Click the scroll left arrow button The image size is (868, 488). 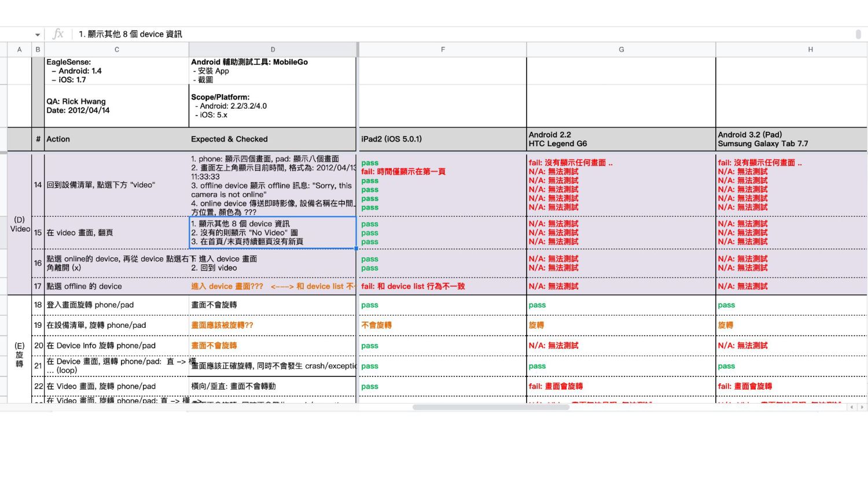(x=852, y=407)
